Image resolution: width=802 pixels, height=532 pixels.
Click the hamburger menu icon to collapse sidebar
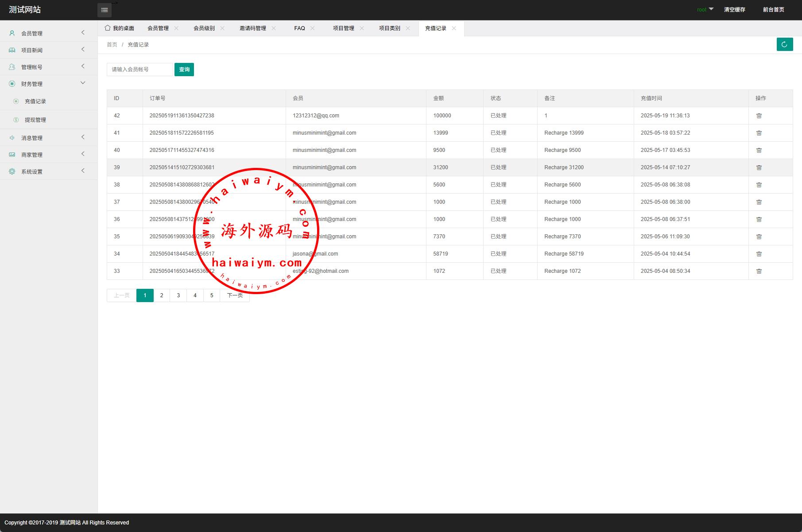105,10
